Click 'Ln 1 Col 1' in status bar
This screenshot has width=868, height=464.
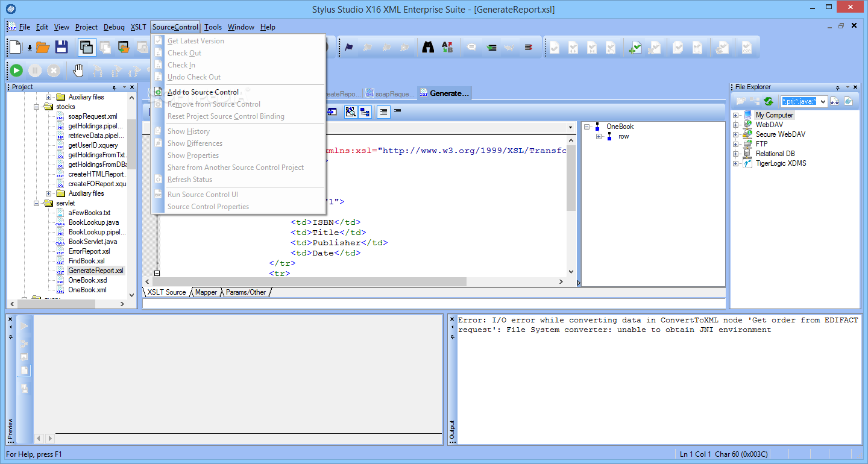696,454
